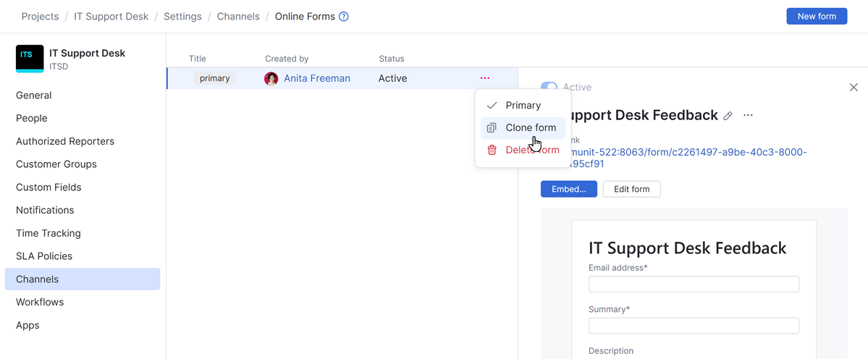This screenshot has height=359, width=868.
Task: Choose Clone form from the menu
Action: [x=523, y=128]
